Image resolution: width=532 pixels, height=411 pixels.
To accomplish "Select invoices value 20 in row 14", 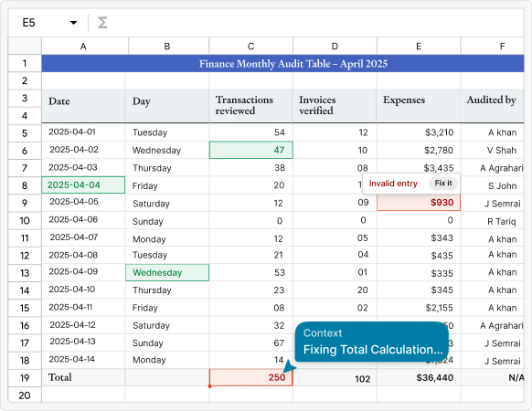I will tap(335, 290).
